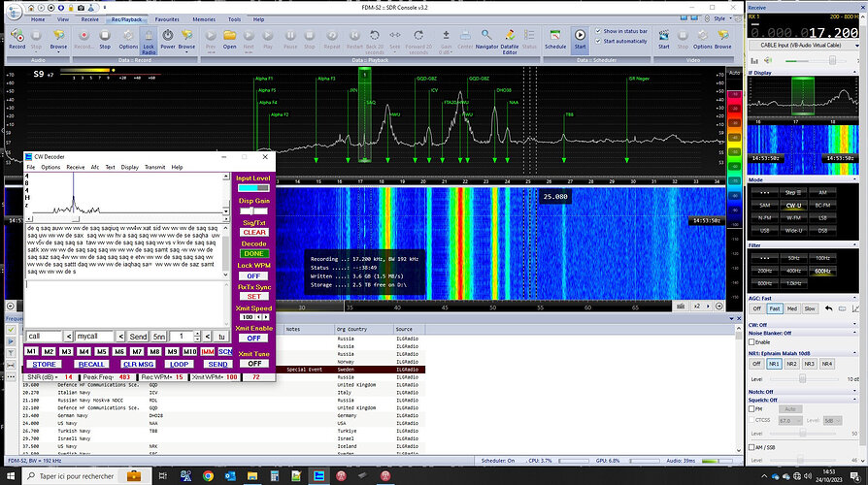Check the AM / SSB squelch checkbox
The width and height of the screenshot is (868, 485).
pyautogui.click(x=751, y=447)
